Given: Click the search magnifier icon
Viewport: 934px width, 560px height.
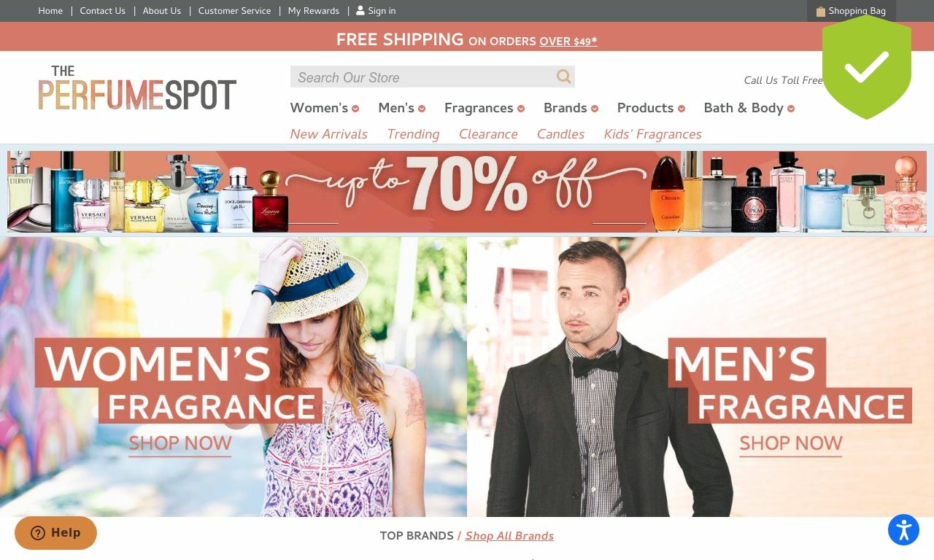Looking at the screenshot, I should [x=563, y=77].
